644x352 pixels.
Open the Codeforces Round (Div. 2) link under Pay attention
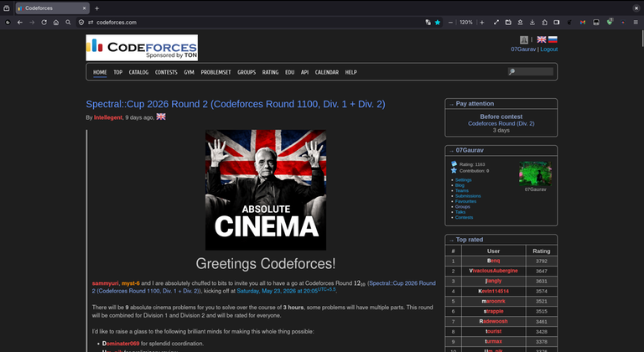tap(501, 123)
